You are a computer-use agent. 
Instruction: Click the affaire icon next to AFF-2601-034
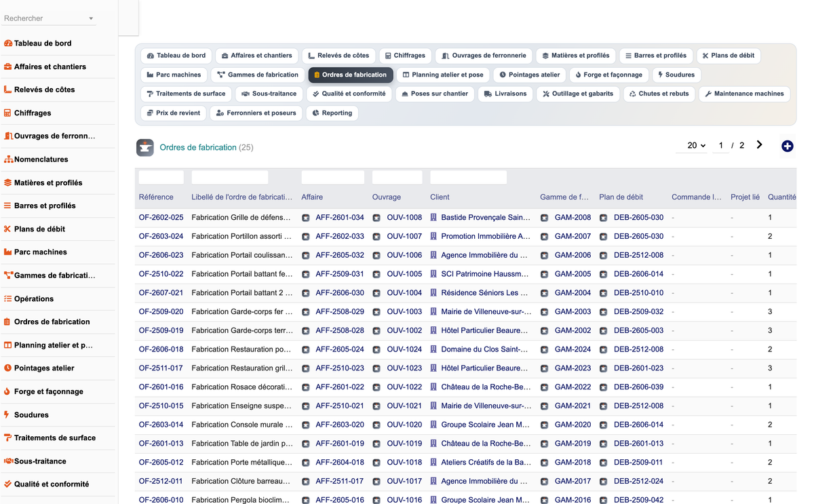[x=306, y=218]
